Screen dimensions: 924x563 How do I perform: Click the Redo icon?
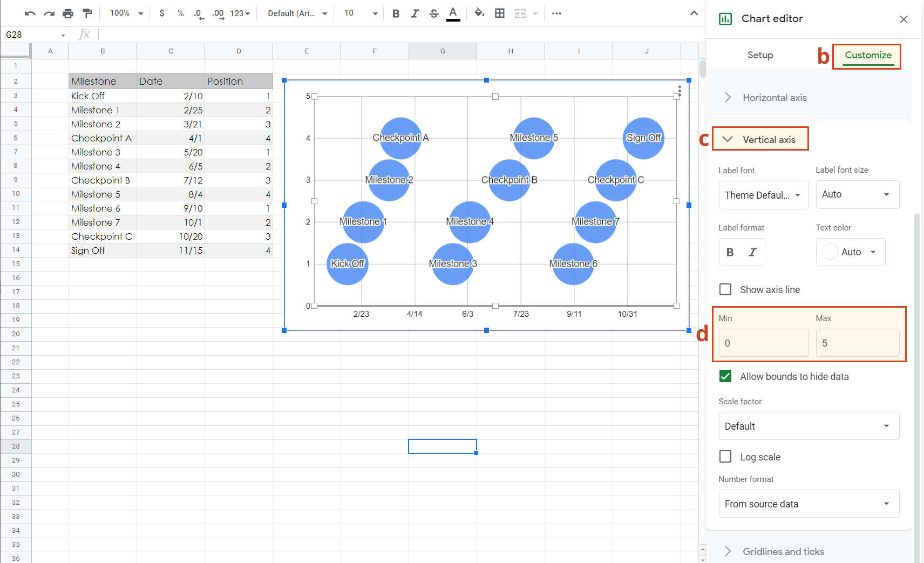click(x=49, y=13)
